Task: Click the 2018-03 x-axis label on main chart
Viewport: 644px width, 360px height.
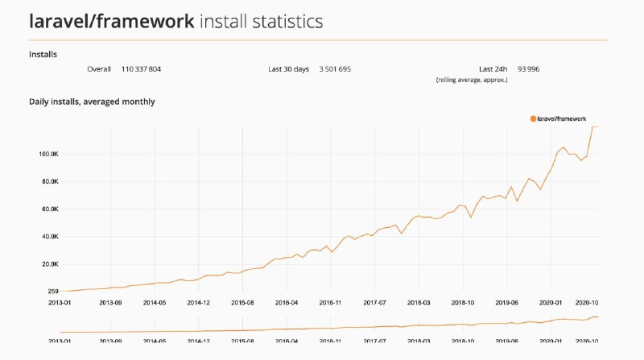Action: [419, 303]
